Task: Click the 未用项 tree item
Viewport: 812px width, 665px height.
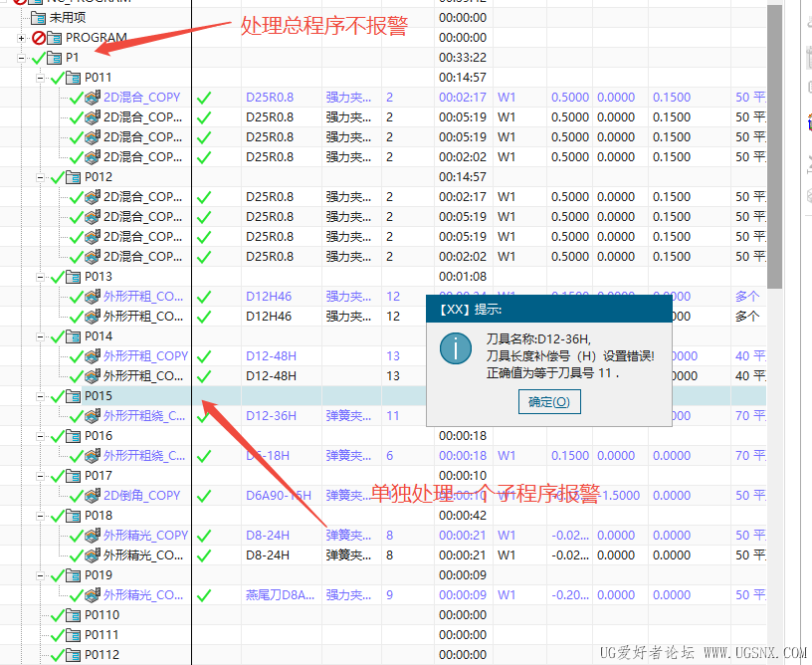Action: pyautogui.click(x=68, y=18)
